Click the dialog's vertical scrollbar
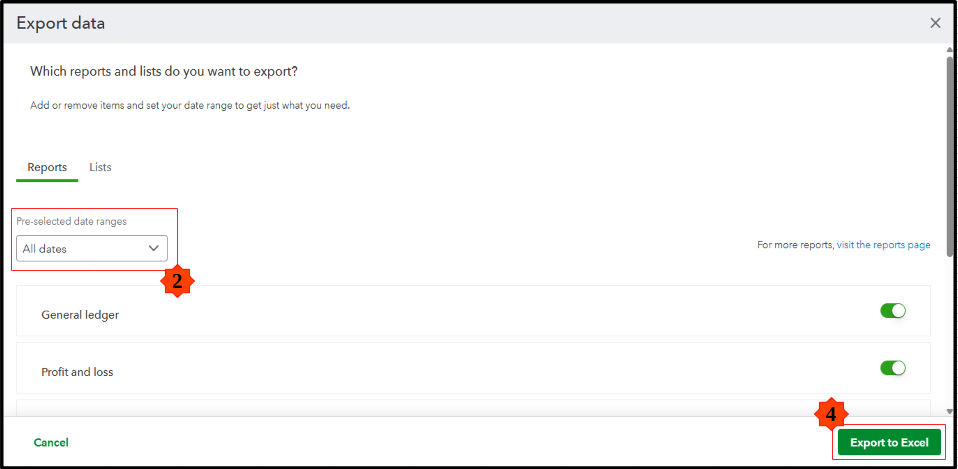 (949, 150)
